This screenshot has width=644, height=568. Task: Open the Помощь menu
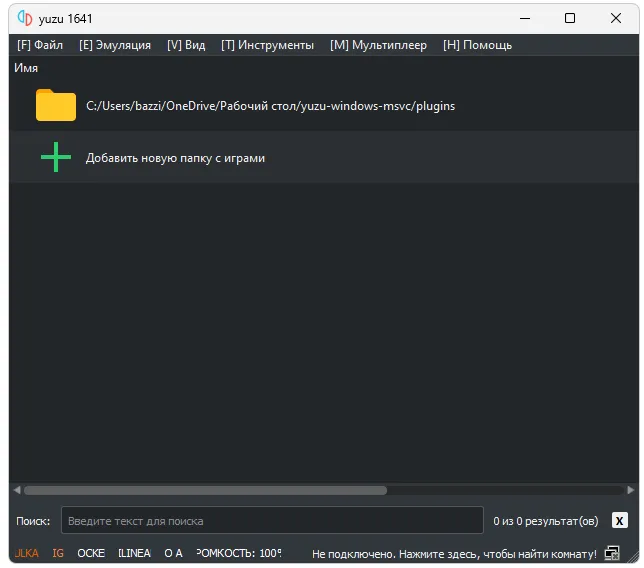[x=477, y=45]
